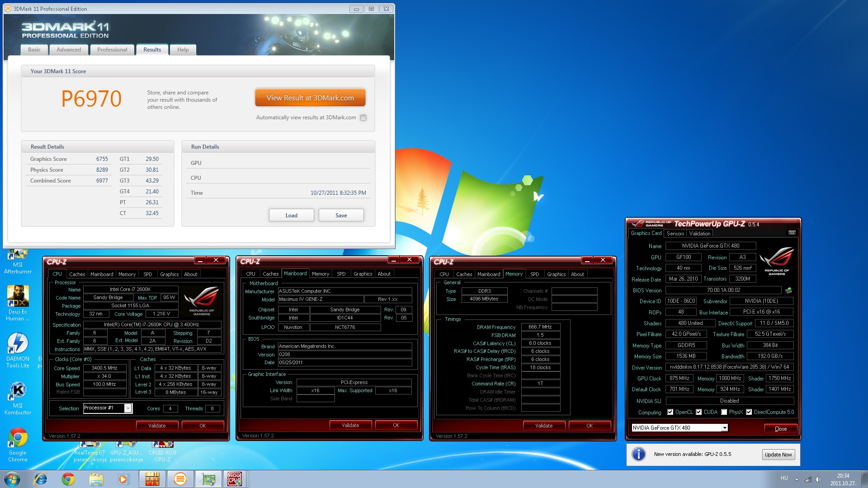Enable automatically view results at 3DMark.com
Image resolution: width=868 pixels, height=488 pixels.
click(363, 117)
